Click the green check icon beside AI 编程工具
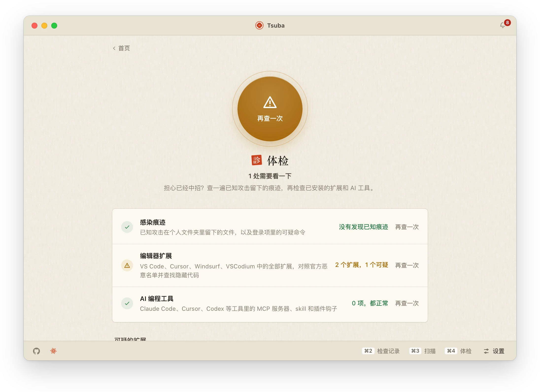This screenshot has height=392, width=540. coord(127,303)
